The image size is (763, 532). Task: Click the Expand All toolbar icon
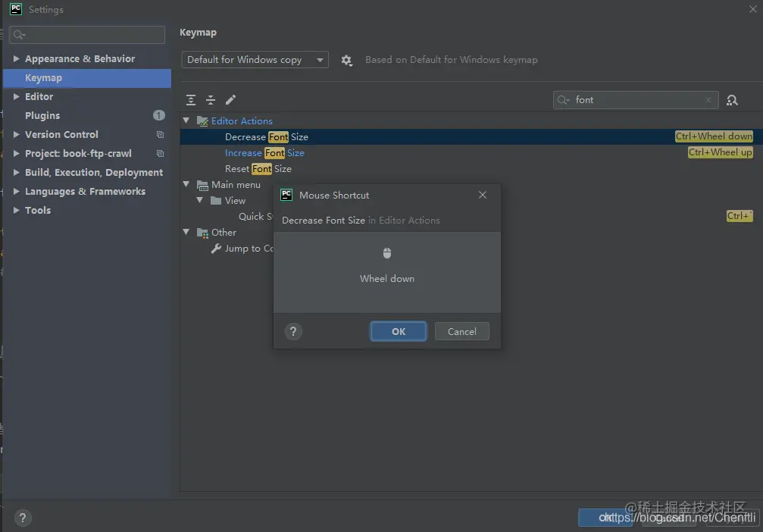pos(191,100)
